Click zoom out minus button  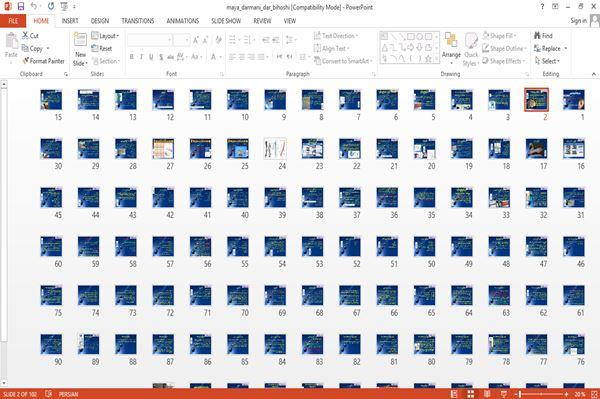click(x=515, y=394)
